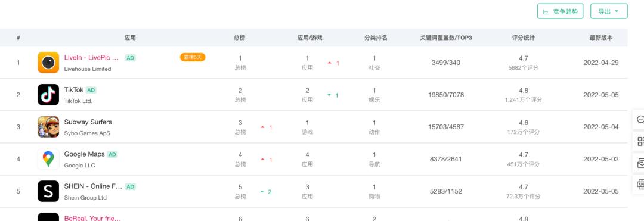Expand the 导出 export dropdown

pyautogui.click(x=609, y=11)
